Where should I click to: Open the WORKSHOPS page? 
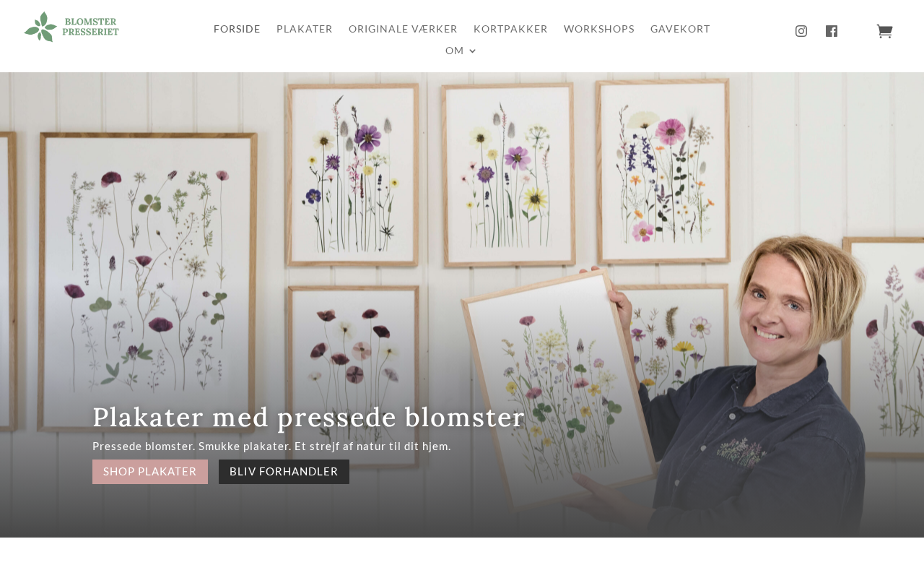(x=599, y=29)
